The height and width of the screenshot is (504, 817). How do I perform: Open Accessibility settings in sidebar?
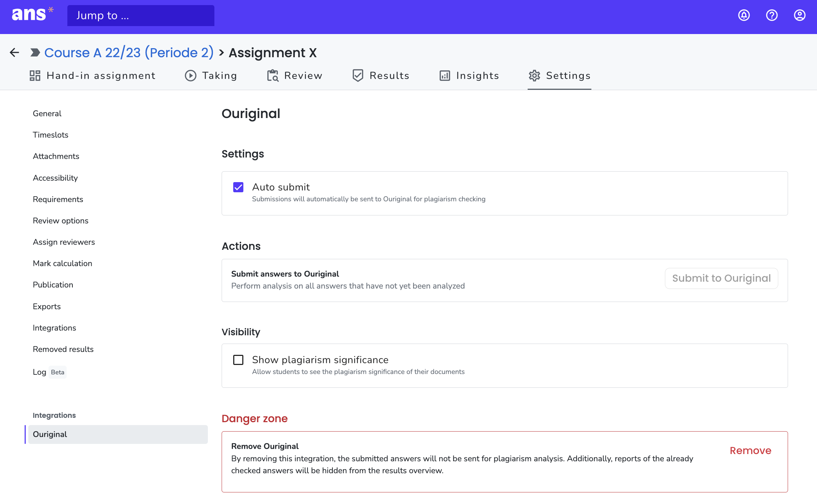(x=55, y=178)
